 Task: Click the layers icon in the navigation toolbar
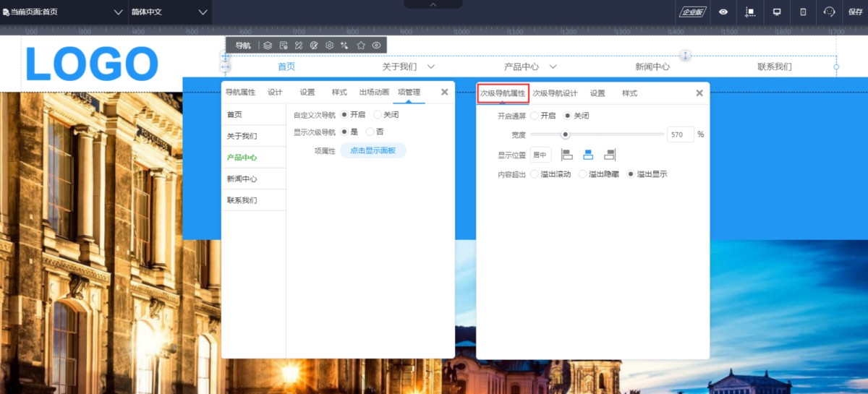[x=268, y=46]
